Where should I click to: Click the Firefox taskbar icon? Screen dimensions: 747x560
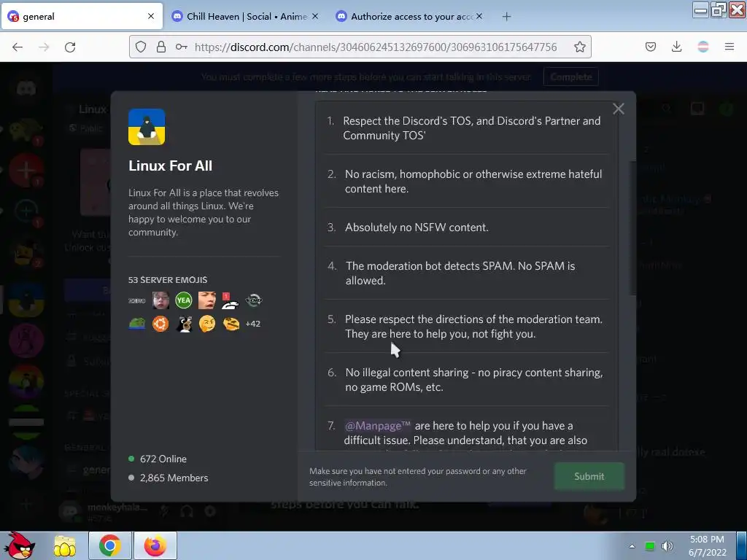coord(155,545)
